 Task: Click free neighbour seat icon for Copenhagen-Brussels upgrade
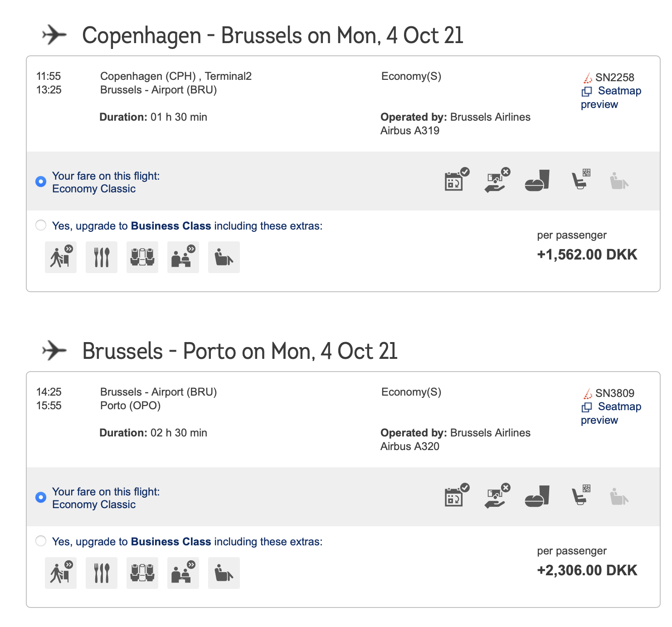(142, 257)
